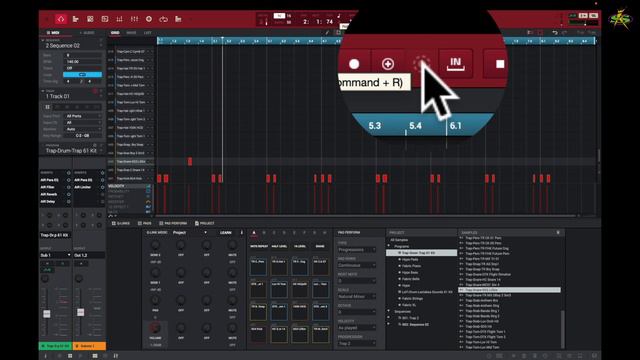Viewport: 640px width, 360px height.
Task: Switch to the AUDIO tab in the left panel
Action: [87, 33]
